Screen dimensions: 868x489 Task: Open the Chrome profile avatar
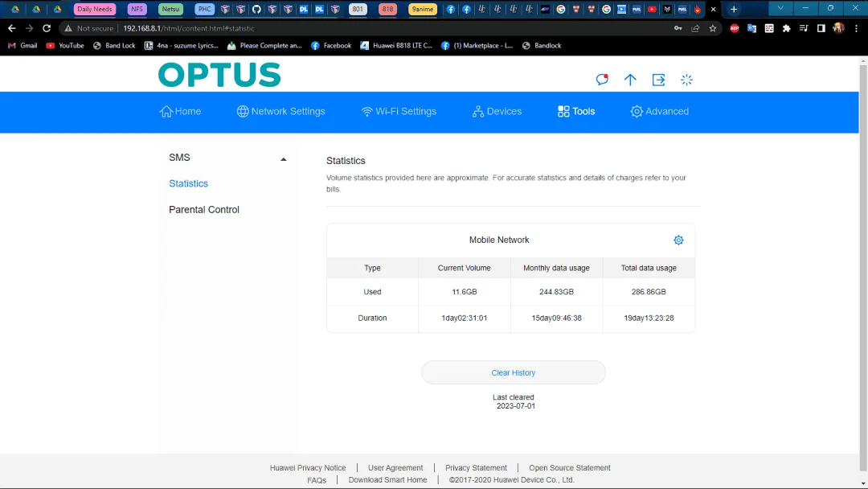pyautogui.click(x=838, y=28)
